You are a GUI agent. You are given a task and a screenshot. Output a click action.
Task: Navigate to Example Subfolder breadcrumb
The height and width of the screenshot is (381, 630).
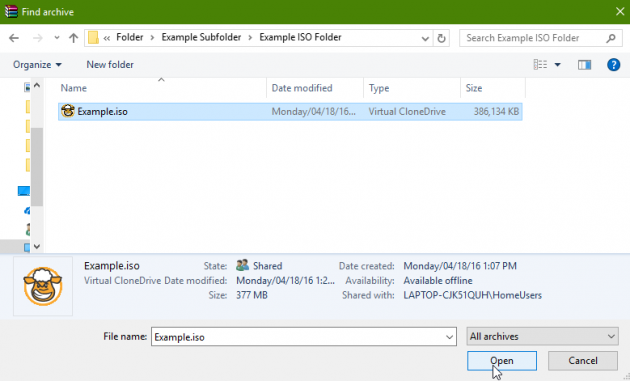click(x=201, y=37)
